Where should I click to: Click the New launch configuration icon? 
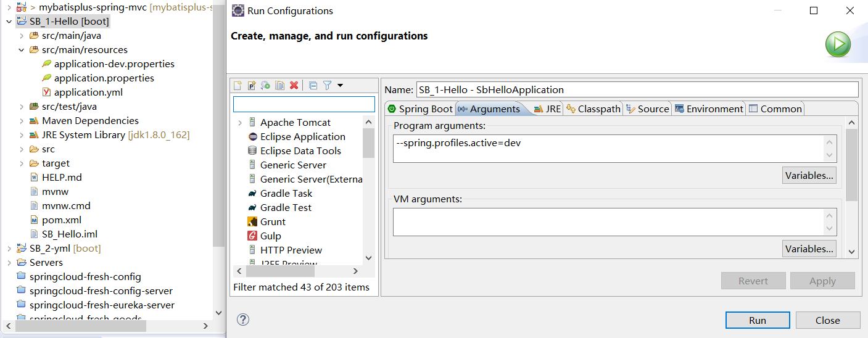point(238,85)
